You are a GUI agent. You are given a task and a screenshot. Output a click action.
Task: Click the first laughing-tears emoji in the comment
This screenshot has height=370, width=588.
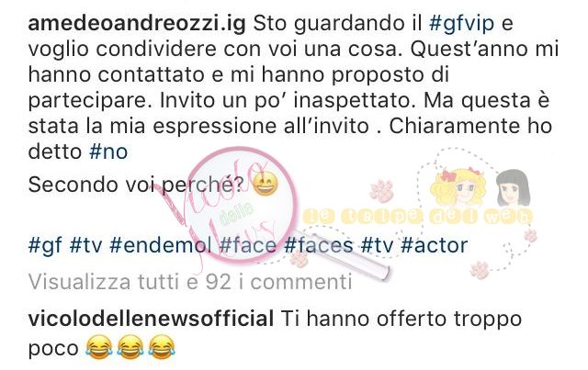99,348
